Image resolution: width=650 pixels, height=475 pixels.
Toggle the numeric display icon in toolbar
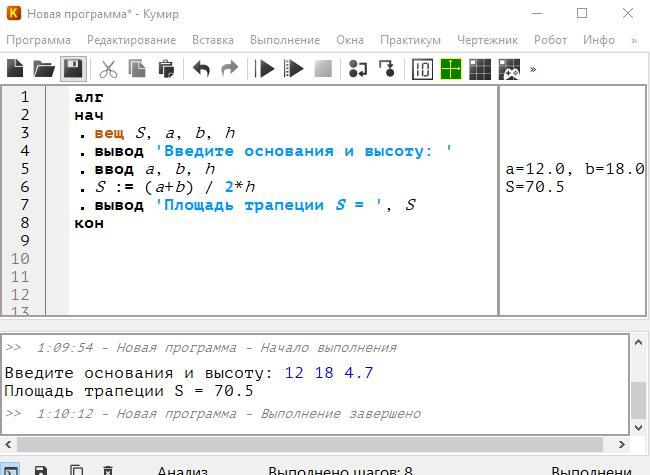[x=422, y=69]
